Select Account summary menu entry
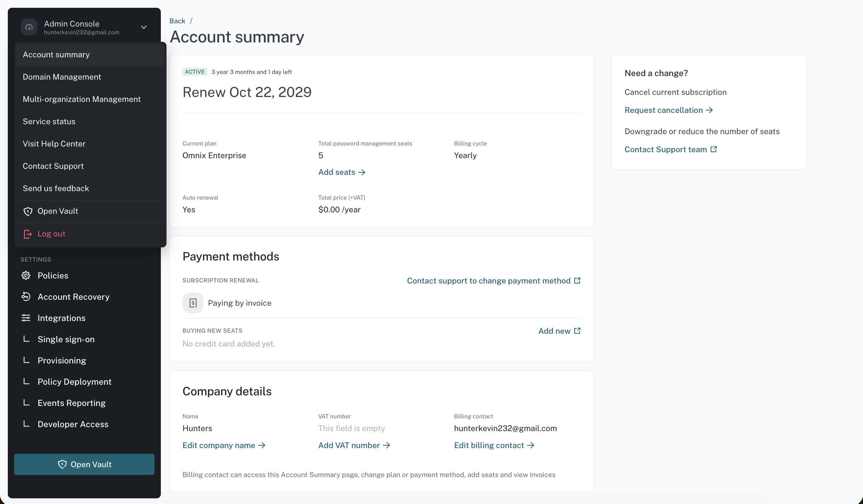Screen dimensions: 863x504 pos(90,55)
